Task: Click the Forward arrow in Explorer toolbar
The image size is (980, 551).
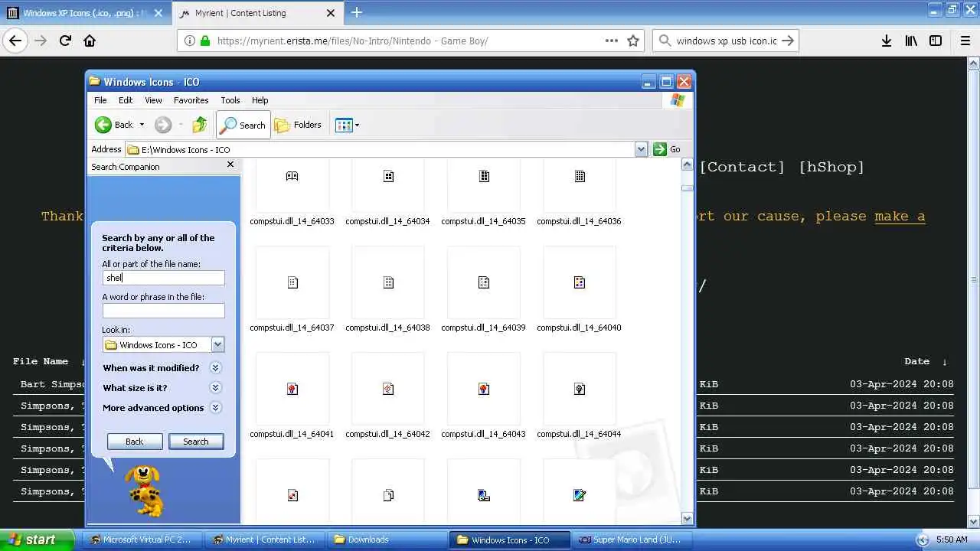Action: tap(162, 125)
